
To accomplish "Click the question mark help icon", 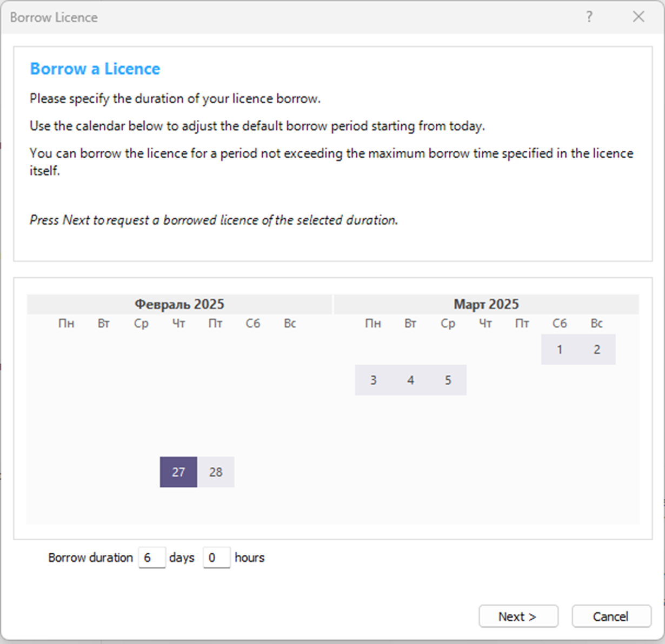I will click(x=589, y=17).
